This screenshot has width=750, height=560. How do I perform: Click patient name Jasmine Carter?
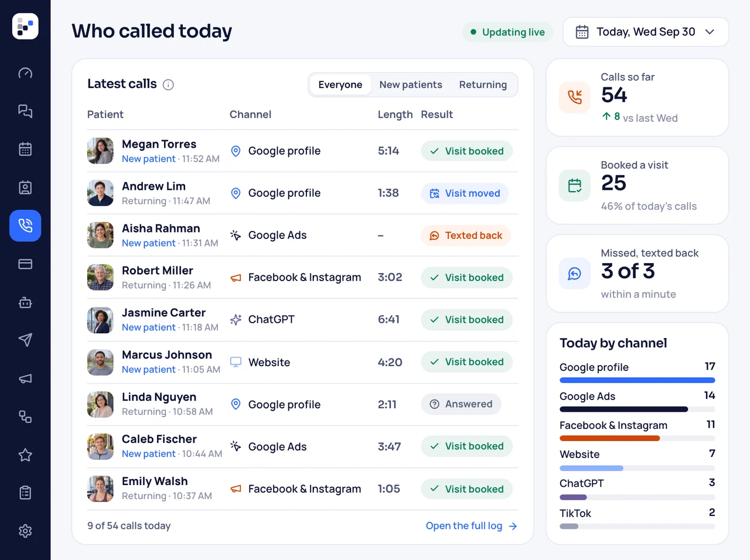pos(163,313)
